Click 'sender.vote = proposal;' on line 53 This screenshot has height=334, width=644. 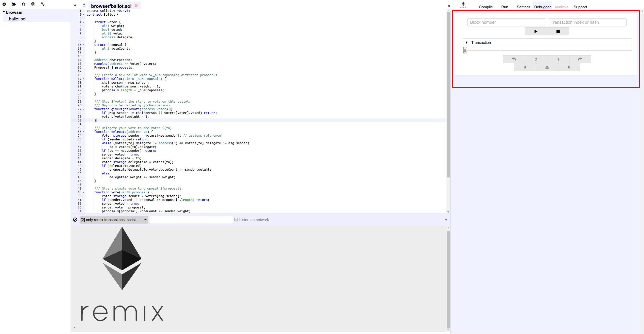[123, 207]
